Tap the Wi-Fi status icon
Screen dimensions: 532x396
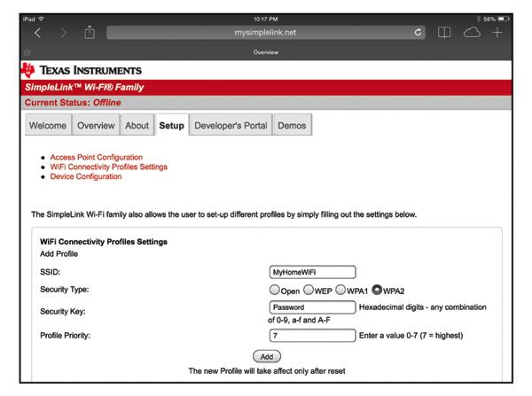pyautogui.click(x=42, y=19)
